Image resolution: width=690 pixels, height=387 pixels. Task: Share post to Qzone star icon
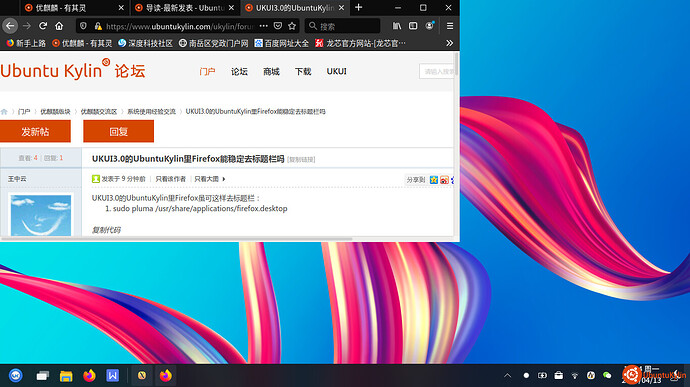pos(434,180)
